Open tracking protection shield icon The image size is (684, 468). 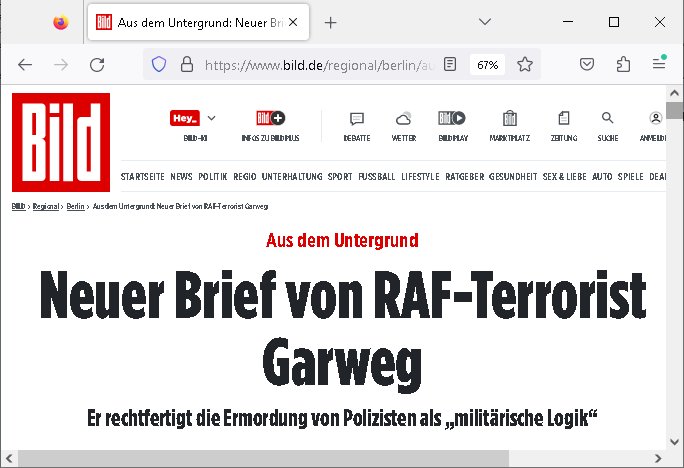159,65
